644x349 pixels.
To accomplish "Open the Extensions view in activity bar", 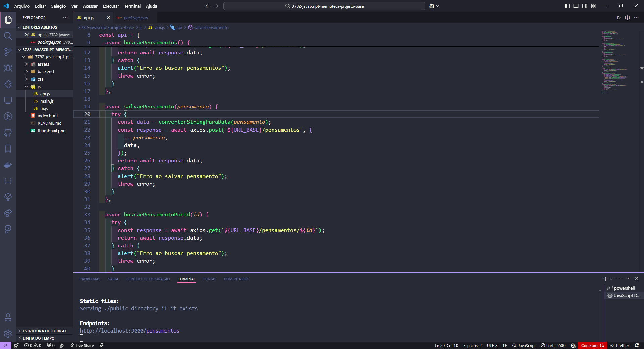I will tap(8, 84).
